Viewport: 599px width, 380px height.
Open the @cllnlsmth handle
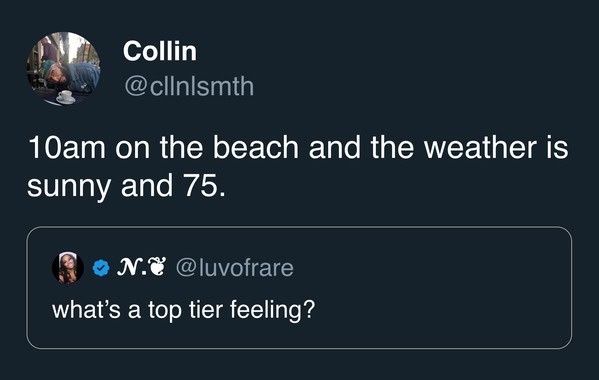(189, 86)
